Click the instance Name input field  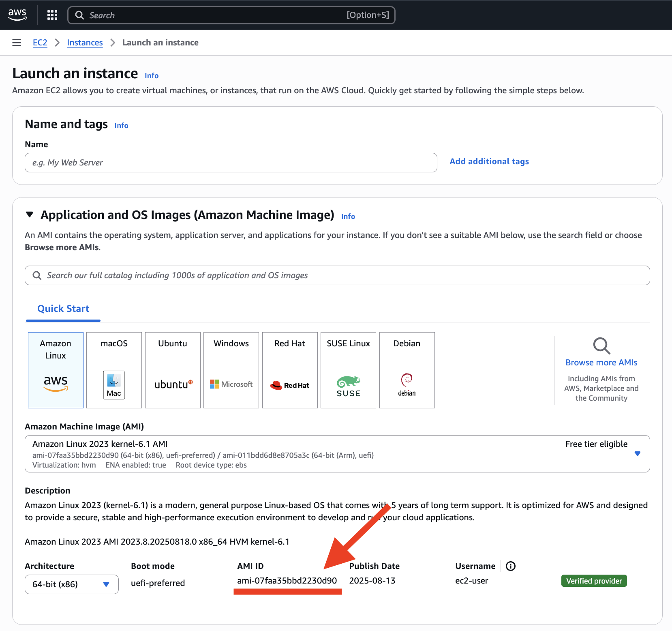point(231,163)
